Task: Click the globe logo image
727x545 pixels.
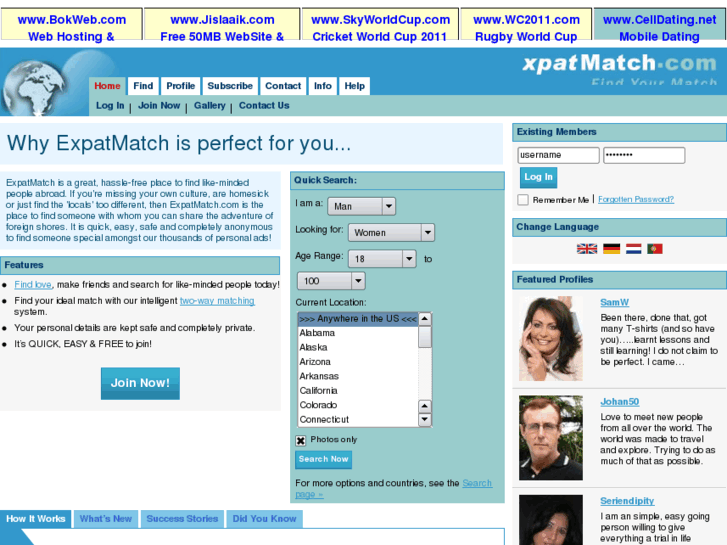Action: (35, 88)
